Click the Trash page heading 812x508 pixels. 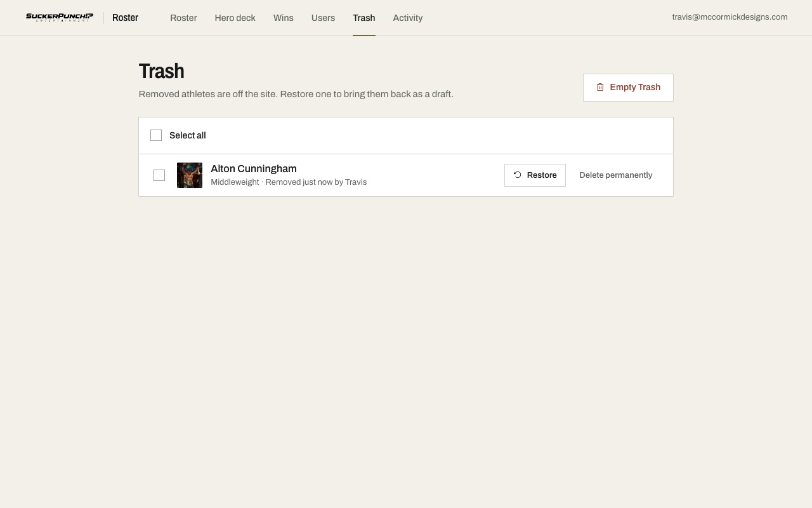point(161,71)
